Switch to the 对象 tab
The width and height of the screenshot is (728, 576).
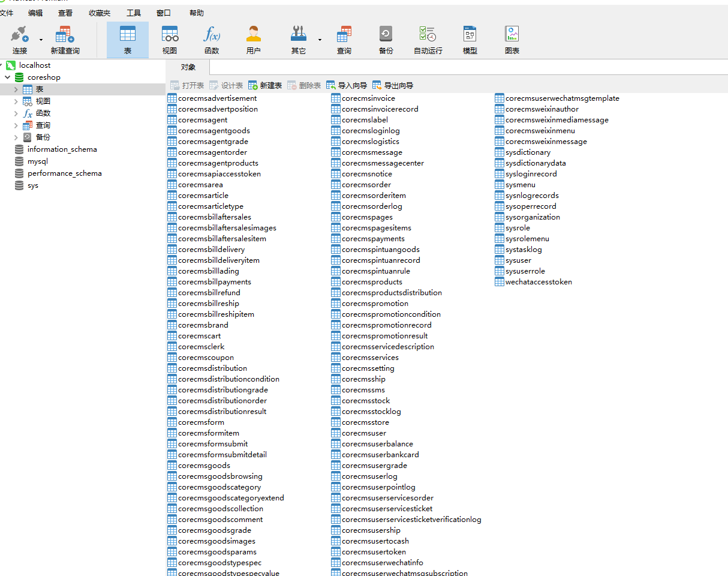point(188,67)
